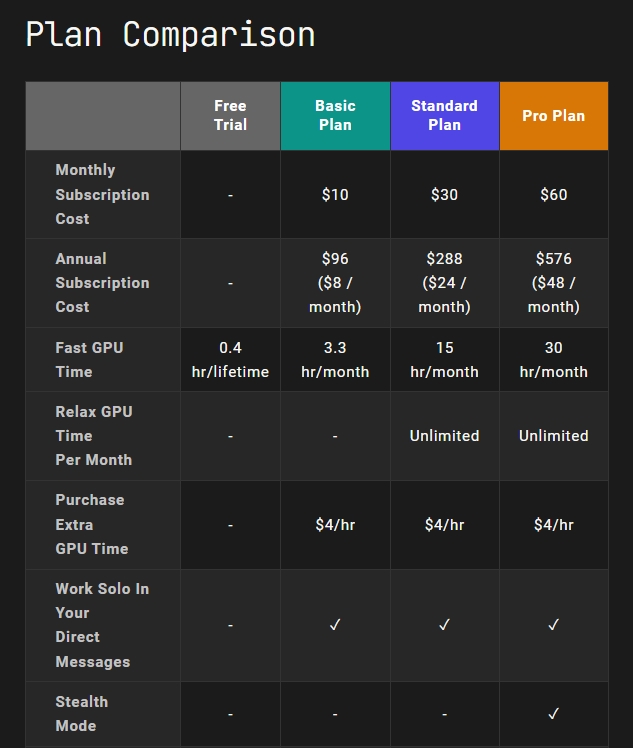The image size is (633, 748).
Task: Click the $288 annual Standard cost cell
Action: coord(445,283)
